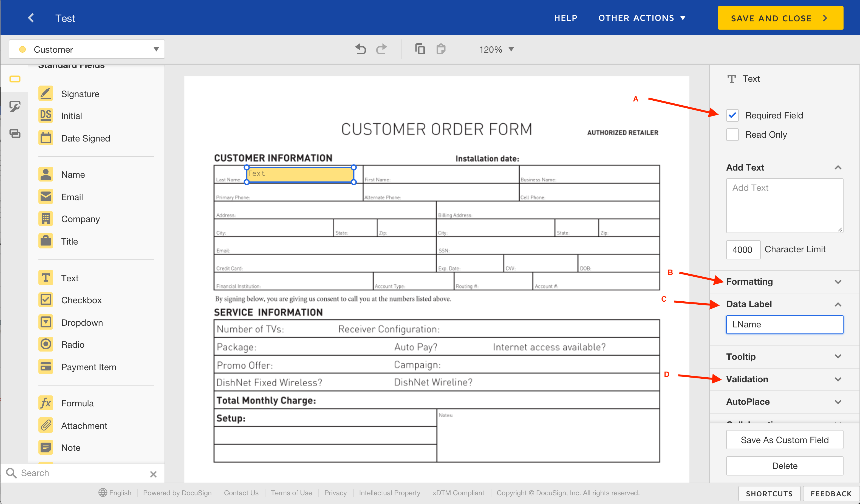Click Save As Custom Field button
Screen dimensions: 860x504
coord(784,440)
